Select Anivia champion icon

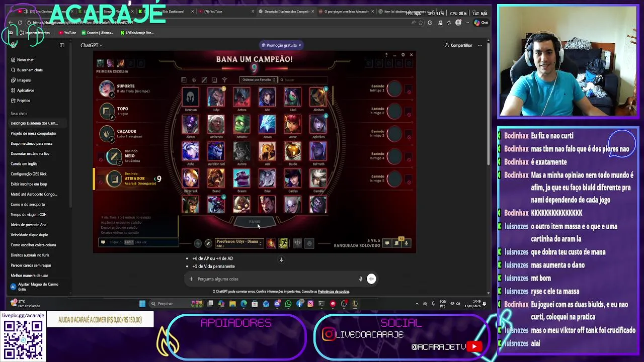(267, 124)
